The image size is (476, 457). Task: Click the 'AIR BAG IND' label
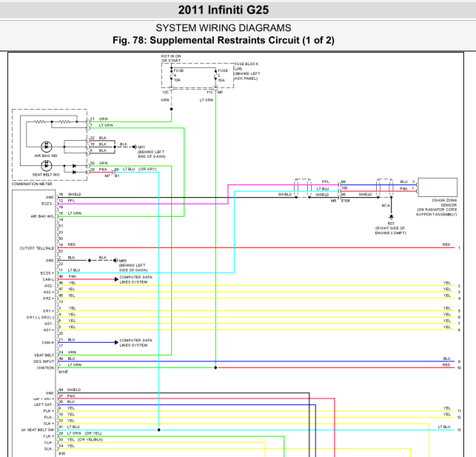(46, 156)
